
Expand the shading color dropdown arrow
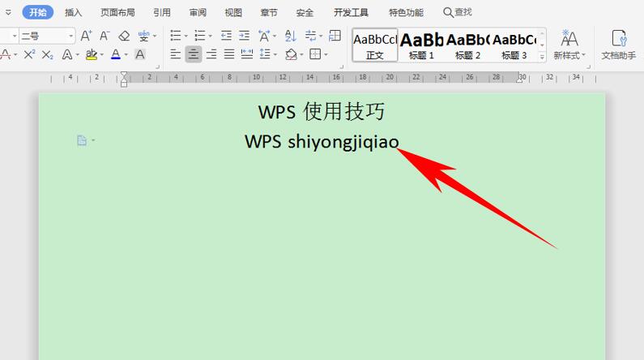(x=301, y=54)
